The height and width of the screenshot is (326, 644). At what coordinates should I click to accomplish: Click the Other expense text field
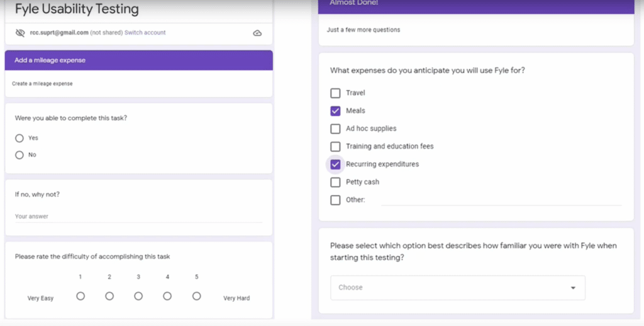tap(501, 200)
